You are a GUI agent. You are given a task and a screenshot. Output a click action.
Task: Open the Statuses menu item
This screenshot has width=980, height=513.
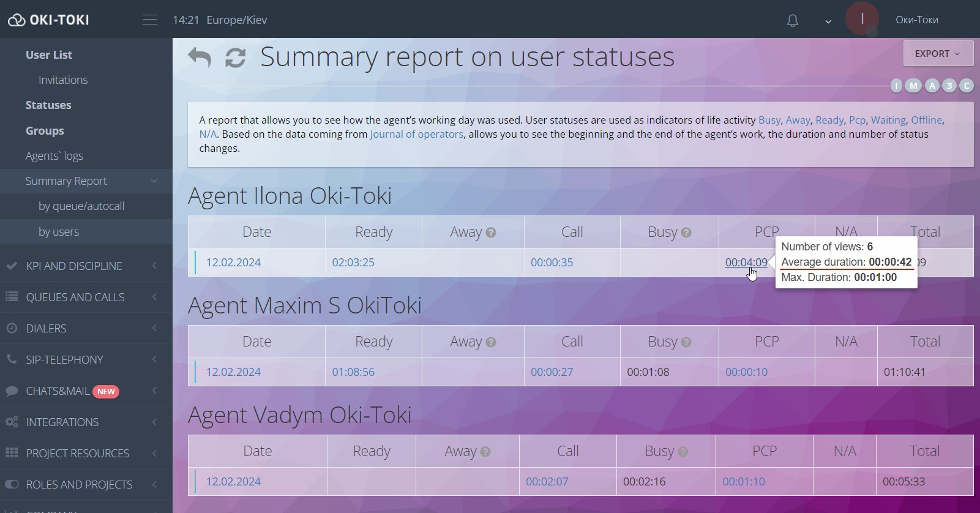pyautogui.click(x=48, y=105)
